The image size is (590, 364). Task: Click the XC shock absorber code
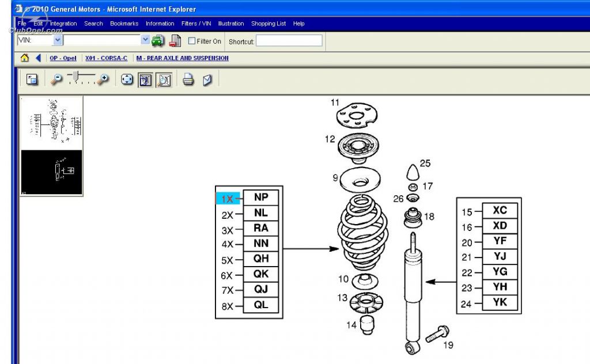pos(500,210)
